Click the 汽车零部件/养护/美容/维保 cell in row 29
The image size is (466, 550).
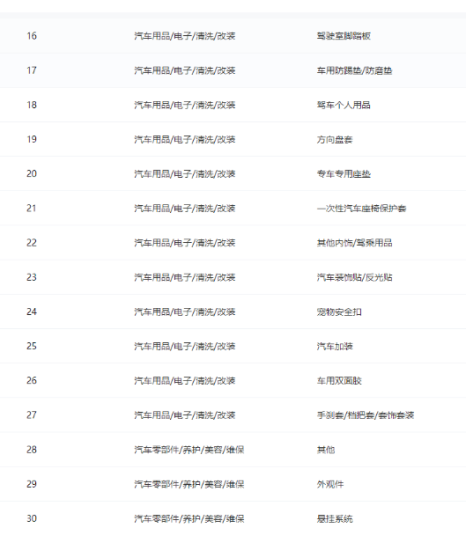189,484
